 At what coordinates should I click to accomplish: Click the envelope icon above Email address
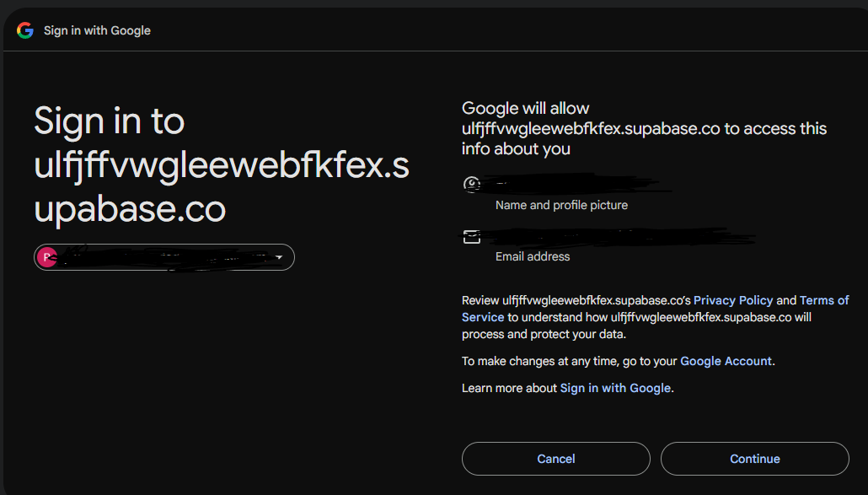pyautogui.click(x=472, y=237)
